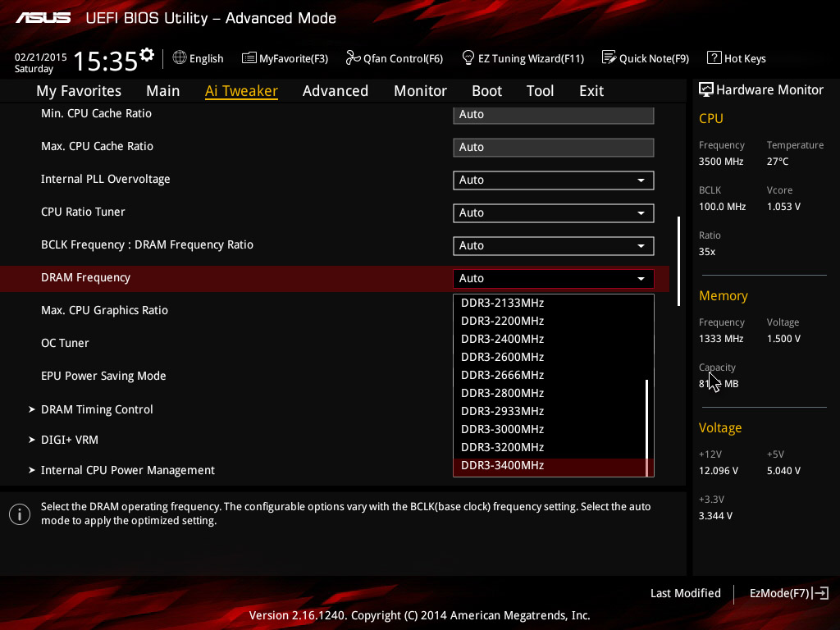Open the Monitor tab

point(420,91)
